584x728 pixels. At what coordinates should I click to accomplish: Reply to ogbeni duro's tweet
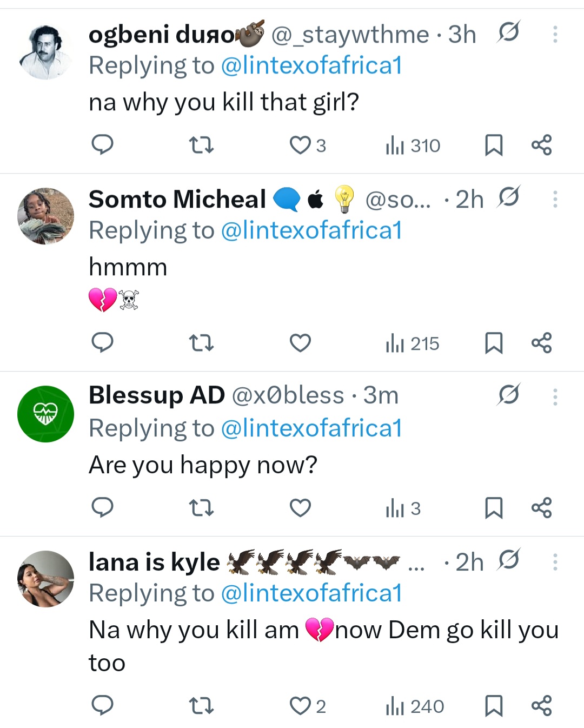click(x=102, y=145)
